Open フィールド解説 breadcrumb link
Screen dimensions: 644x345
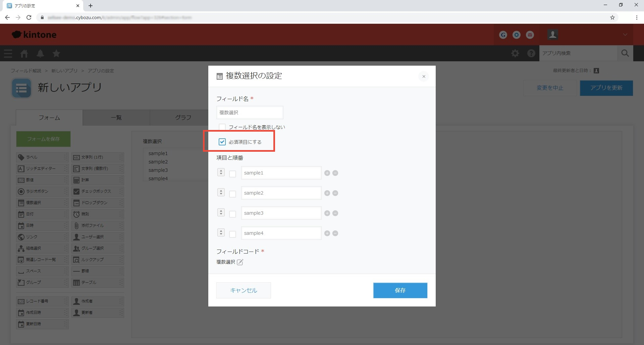coord(26,71)
